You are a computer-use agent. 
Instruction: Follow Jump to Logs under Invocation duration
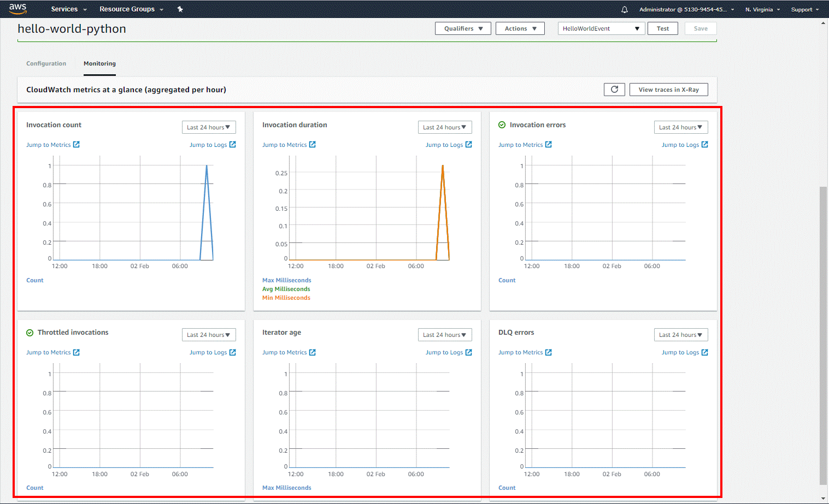(444, 145)
